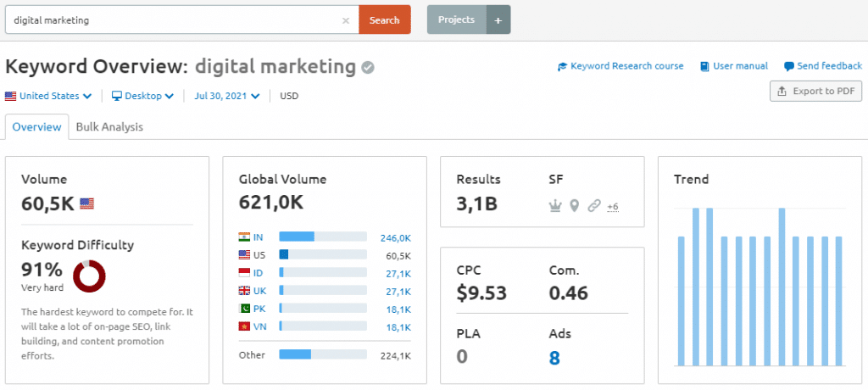Click the orange Search button
The width and height of the screenshot is (868, 390).
tap(385, 20)
